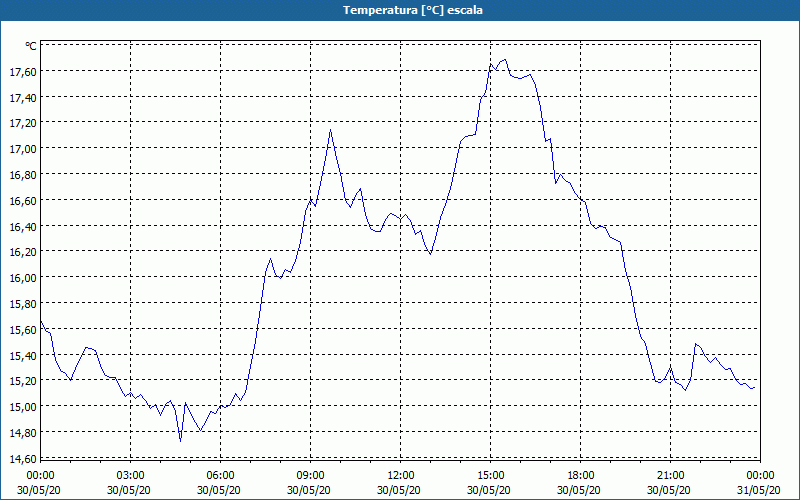Click the 06:00 time label
Image resolution: width=800 pixels, height=500 pixels.
(x=220, y=476)
